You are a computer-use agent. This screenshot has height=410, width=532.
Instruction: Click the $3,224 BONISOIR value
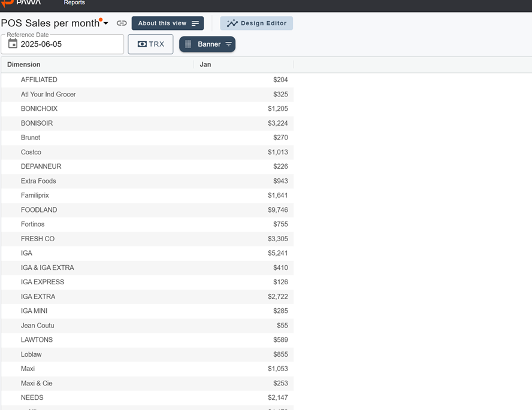[278, 123]
